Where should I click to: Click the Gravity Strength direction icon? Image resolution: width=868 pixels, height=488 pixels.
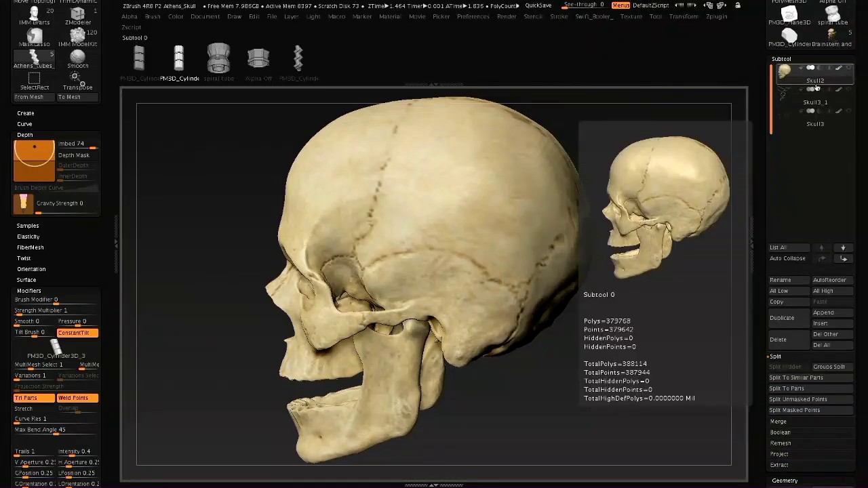pos(24,203)
